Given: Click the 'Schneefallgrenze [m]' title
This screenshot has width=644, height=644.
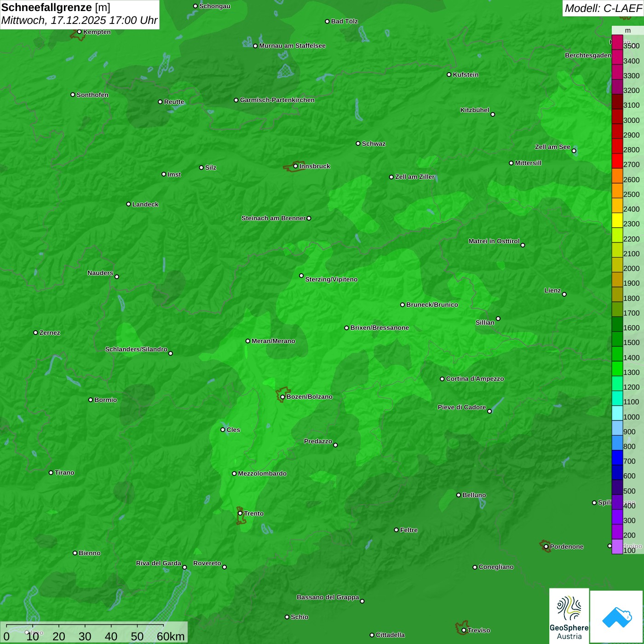Looking at the screenshot, I should (x=56, y=7).
